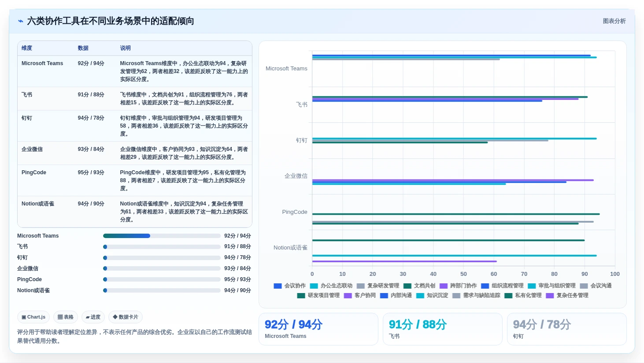Toggle the 审批与组织管理 legend item
This screenshot has height=363, width=644.
coord(551,286)
